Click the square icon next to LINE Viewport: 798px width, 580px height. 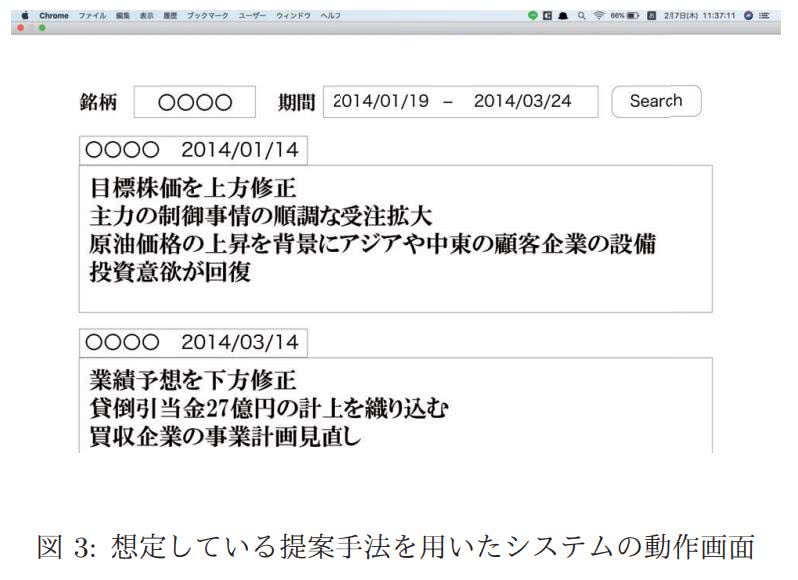click(x=548, y=16)
